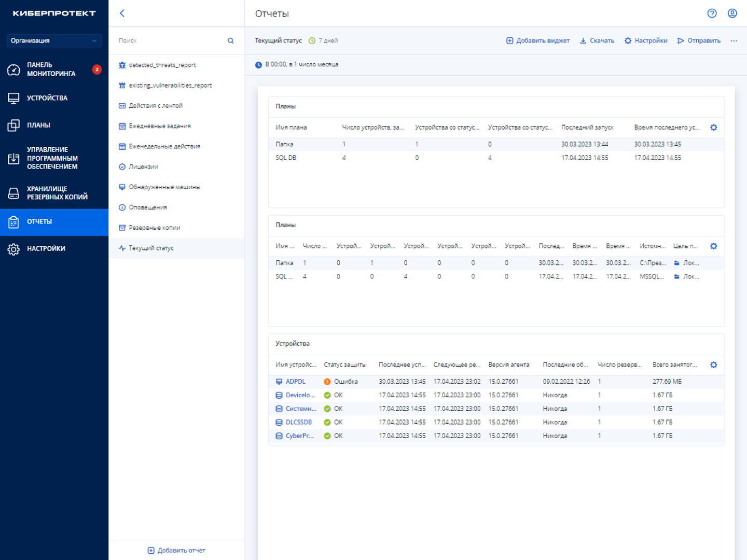This screenshot has width=747, height=560.
Task: Open the ADPDL device link
Action: click(x=295, y=382)
